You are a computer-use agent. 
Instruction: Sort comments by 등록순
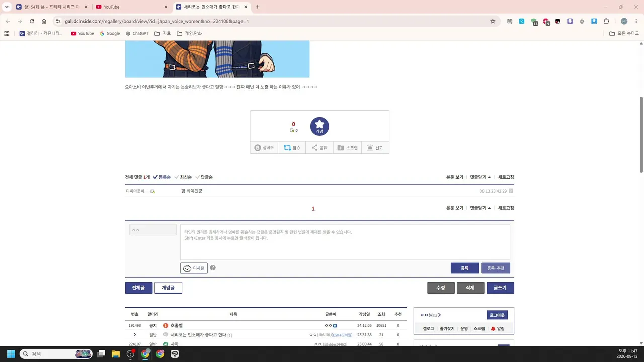click(x=162, y=177)
